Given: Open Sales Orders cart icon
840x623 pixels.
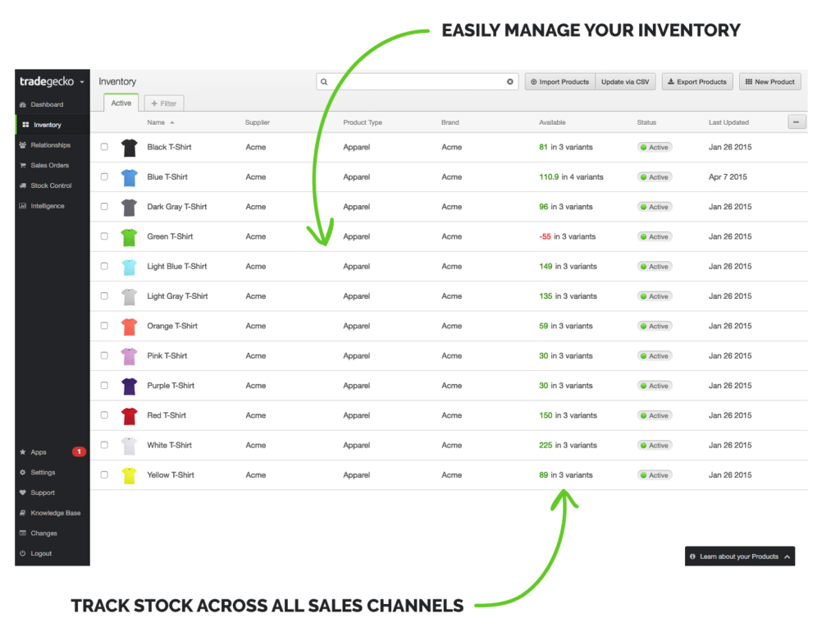Looking at the screenshot, I should pyautogui.click(x=23, y=166).
